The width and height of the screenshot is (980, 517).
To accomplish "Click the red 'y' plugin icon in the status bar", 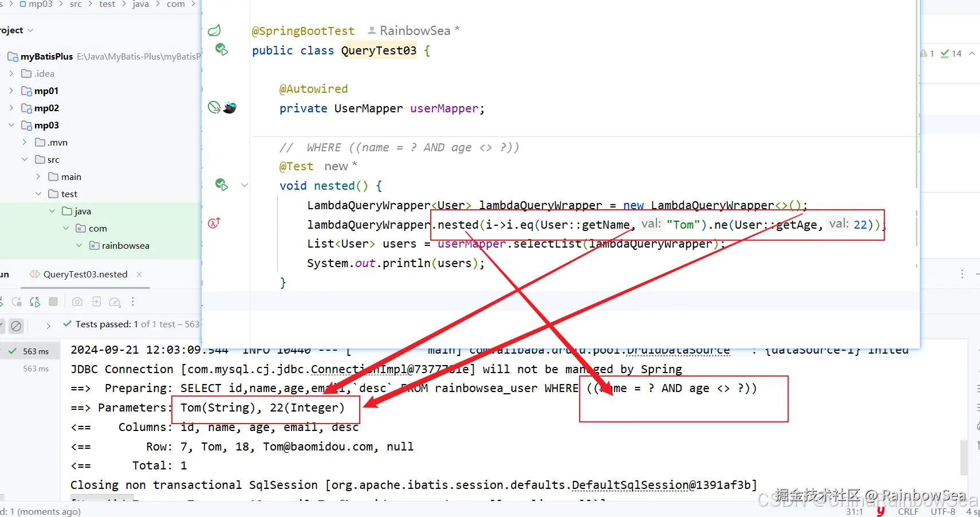I will (880, 511).
